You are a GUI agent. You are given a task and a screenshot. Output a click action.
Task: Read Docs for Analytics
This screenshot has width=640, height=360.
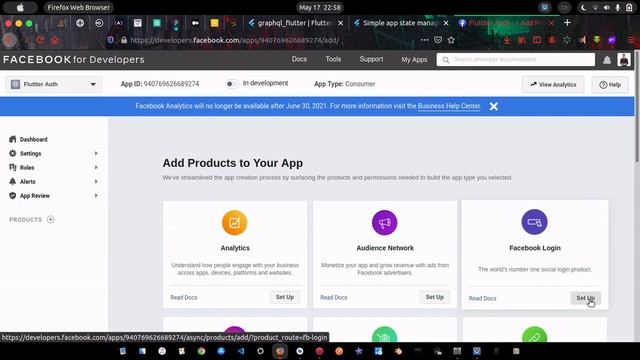point(184,298)
